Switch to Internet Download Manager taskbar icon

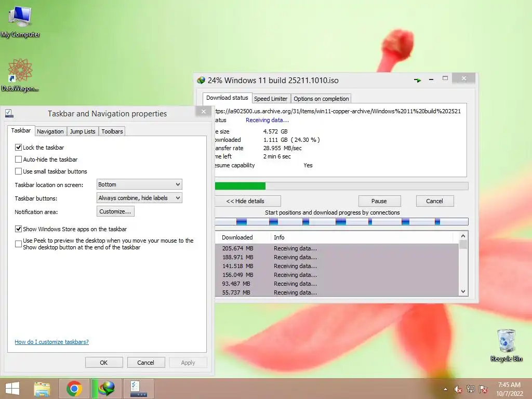[106, 389]
